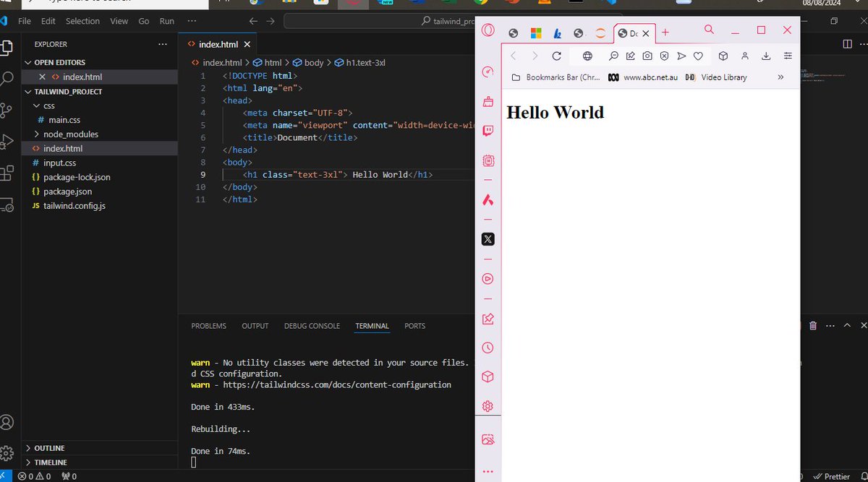
Task: Collapse the css folder
Action: click(38, 106)
